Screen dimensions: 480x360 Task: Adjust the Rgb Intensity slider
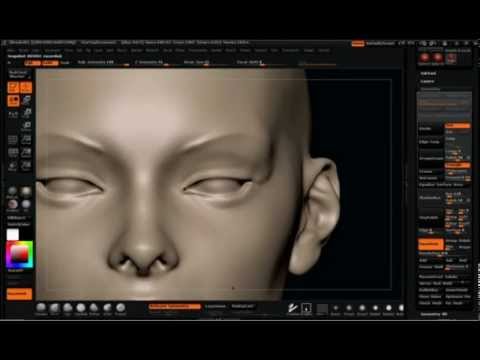103,63
